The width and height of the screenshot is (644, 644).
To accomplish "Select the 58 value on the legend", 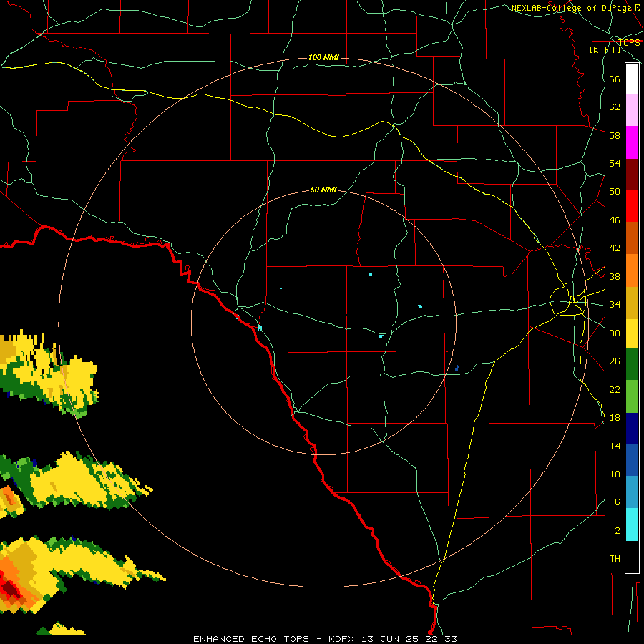I will click(x=615, y=135).
